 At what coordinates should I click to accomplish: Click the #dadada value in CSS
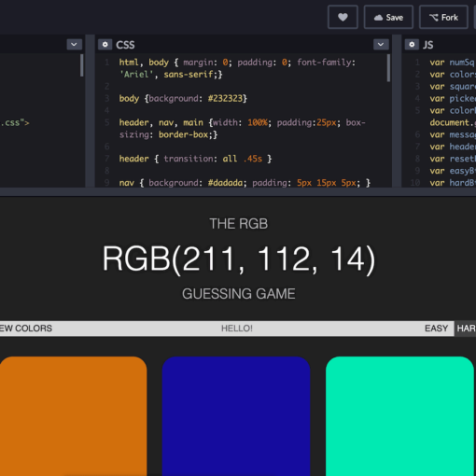(225, 183)
